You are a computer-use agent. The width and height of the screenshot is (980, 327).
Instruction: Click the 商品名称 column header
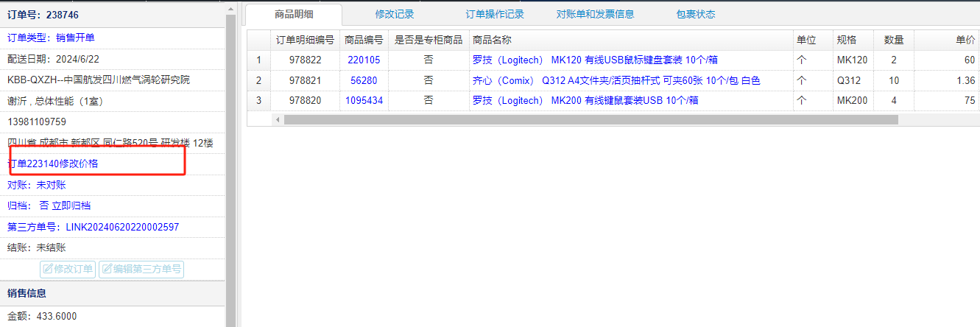(631, 40)
